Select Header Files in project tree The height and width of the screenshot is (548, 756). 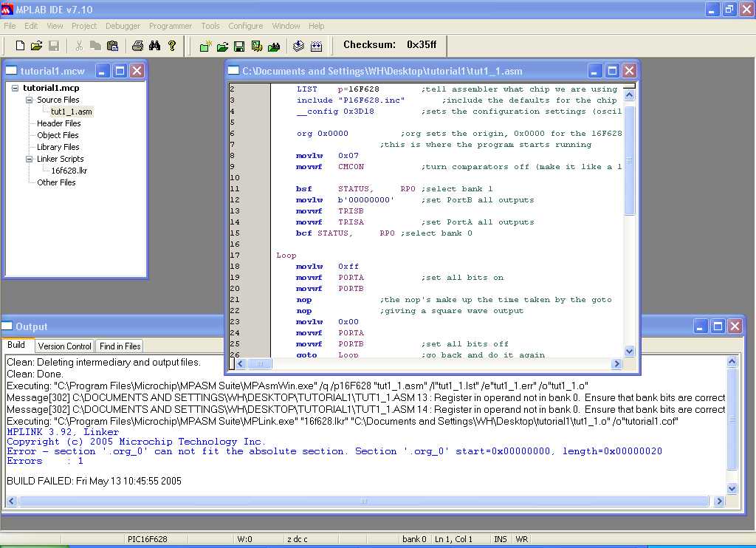(59, 123)
